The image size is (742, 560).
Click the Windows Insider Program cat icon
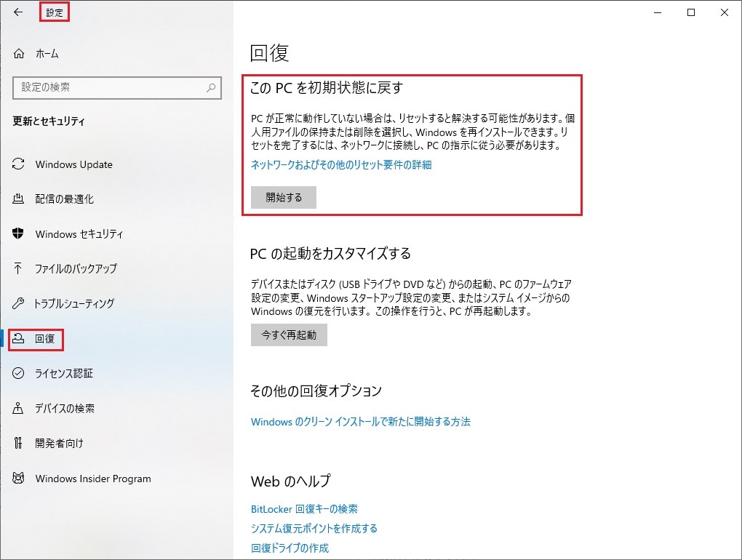click(18, 478)
